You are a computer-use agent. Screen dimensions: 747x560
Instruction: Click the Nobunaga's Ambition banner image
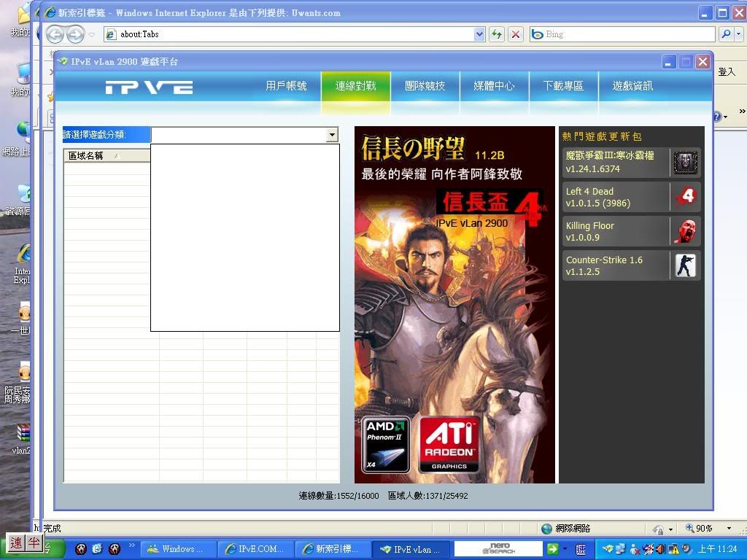tap(454, 304)
